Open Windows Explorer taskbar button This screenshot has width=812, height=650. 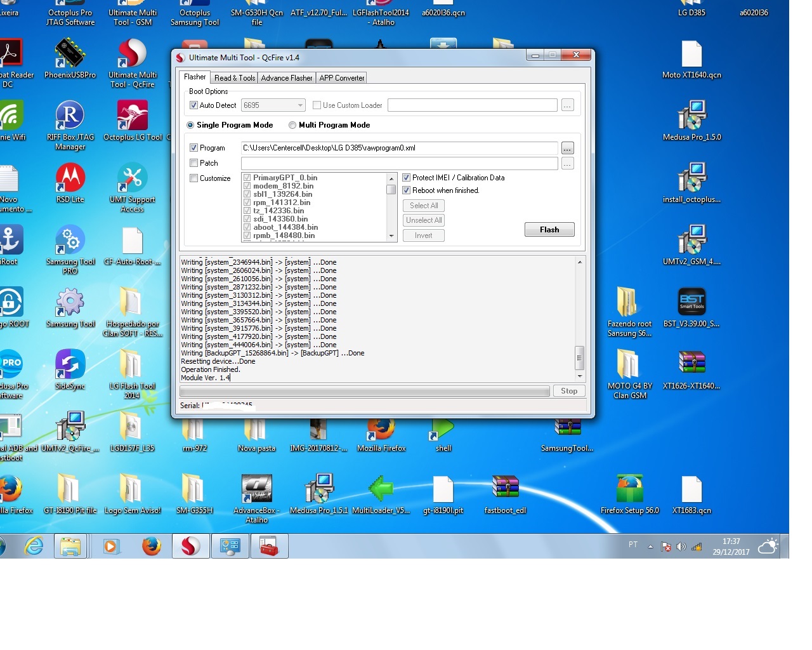pyautogui.click(x=70, y=546)
